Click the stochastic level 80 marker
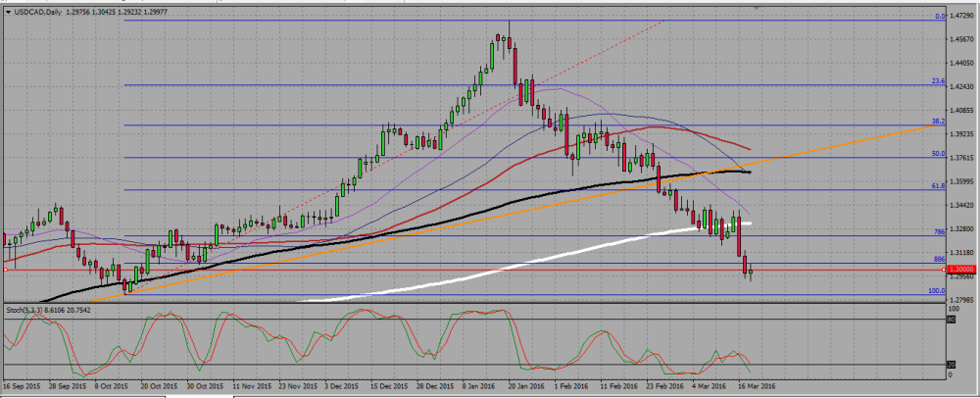 tap(954, 320)
